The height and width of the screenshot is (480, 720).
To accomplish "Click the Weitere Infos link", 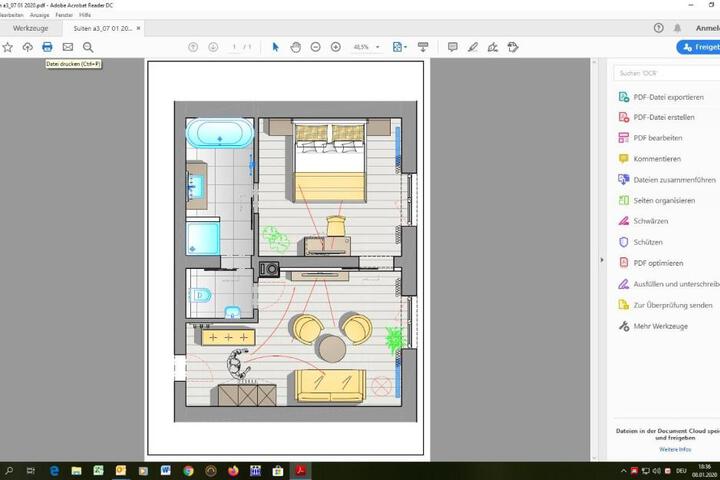I will click(675, 449).
